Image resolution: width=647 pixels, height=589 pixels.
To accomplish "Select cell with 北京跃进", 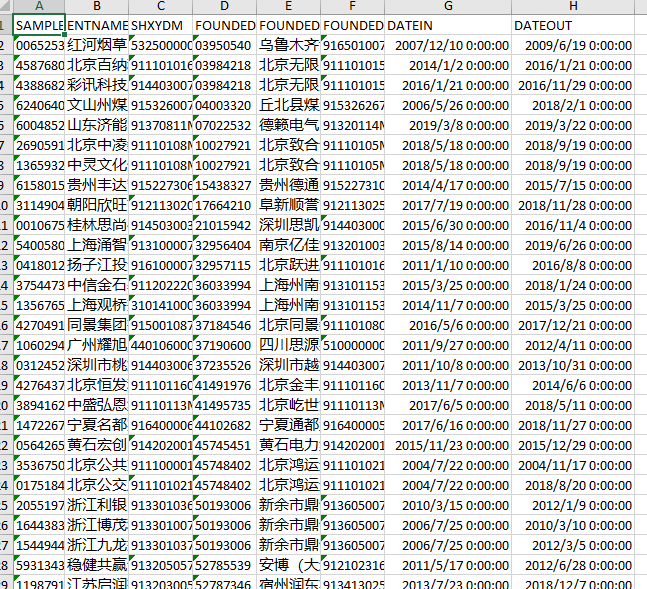I will pos(288,265).
